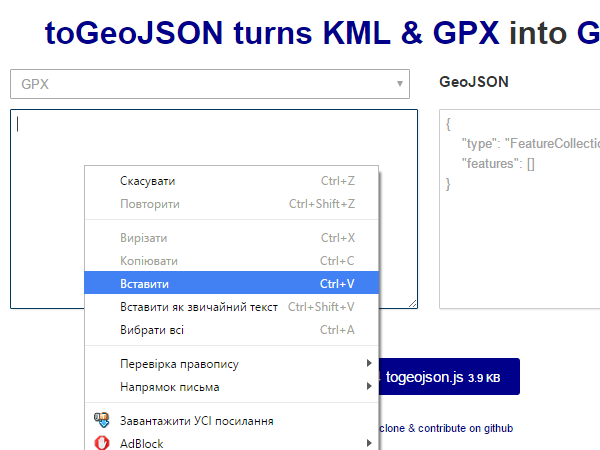Image resolution: width=600 pixels, height=450 pixels.
Task: Click the GeoJSON label heading
Action: click(474, 82)
